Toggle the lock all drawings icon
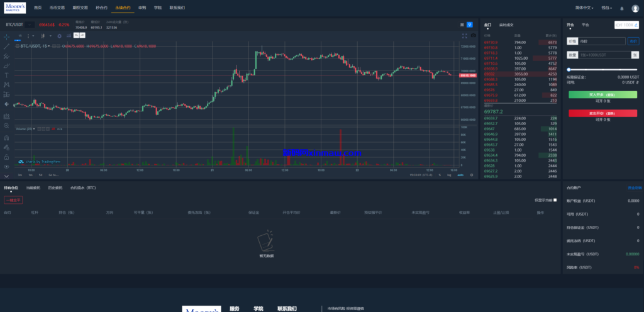Screen dimensions: 644x312 [6, 157]
